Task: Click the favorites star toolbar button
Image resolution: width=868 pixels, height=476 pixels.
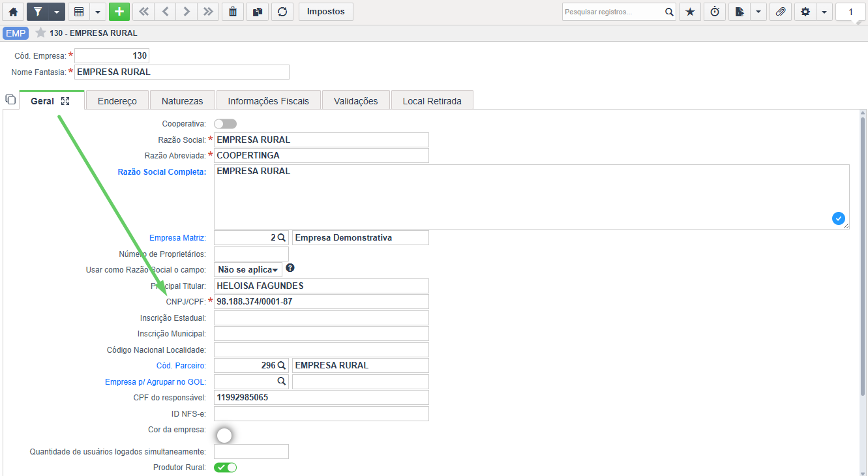Action: (690, 12)
